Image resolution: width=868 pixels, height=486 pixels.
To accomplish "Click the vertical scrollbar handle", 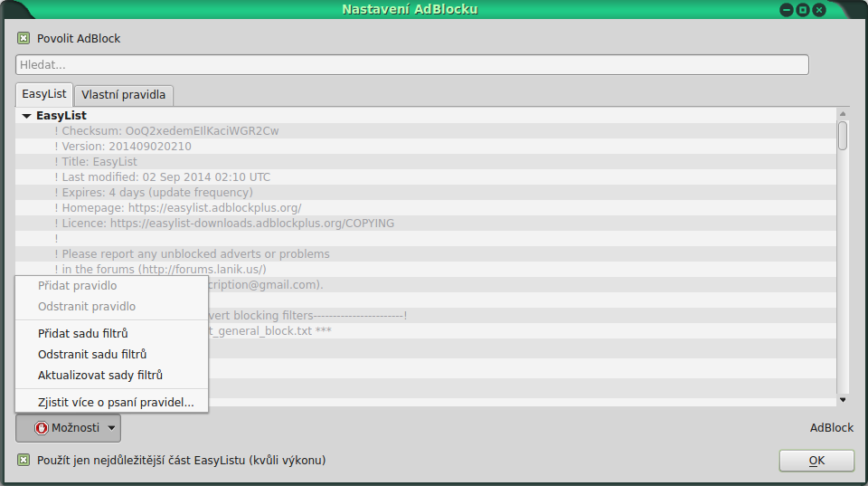I will coord(843,135).
